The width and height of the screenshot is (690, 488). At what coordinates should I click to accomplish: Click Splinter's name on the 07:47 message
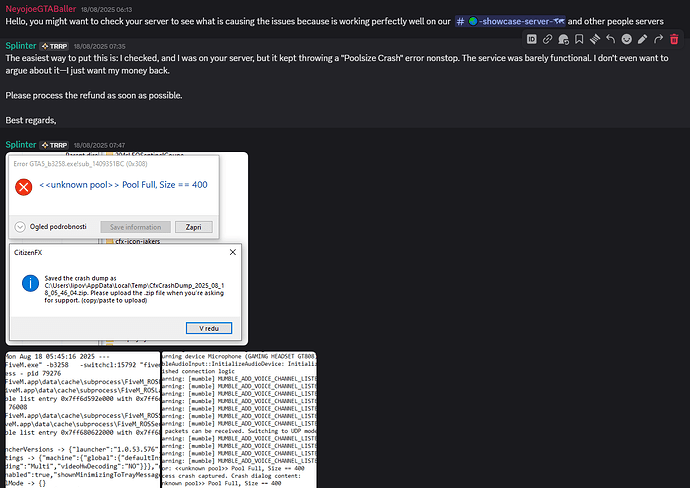pyautogui.click(x=21, y=145)
